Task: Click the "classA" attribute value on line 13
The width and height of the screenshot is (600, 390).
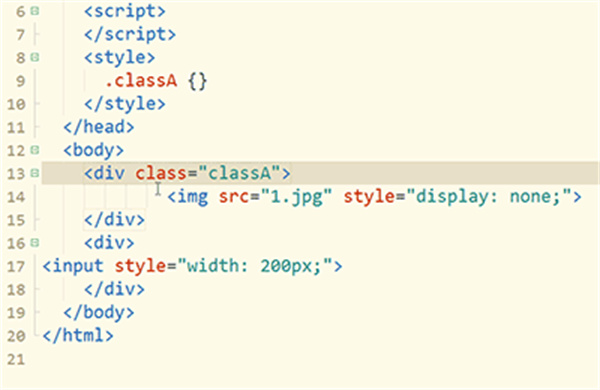Action: pyautogui.click(x=240, y=173)
